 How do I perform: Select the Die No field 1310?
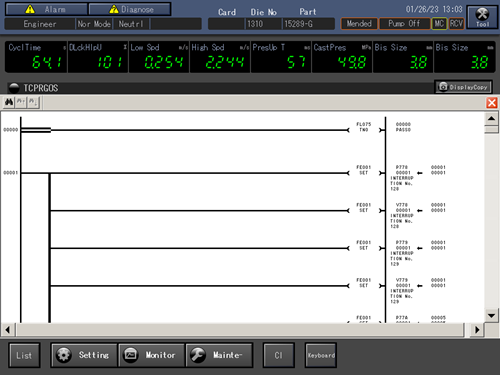tap(264, 24)
